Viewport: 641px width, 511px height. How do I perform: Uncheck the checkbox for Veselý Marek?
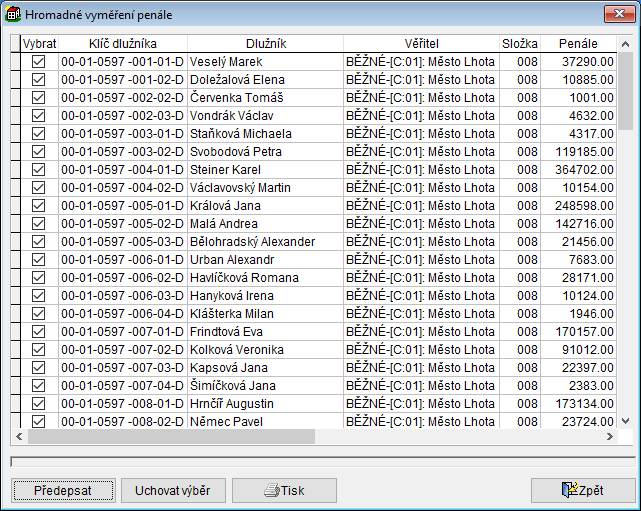coord(39,62)
